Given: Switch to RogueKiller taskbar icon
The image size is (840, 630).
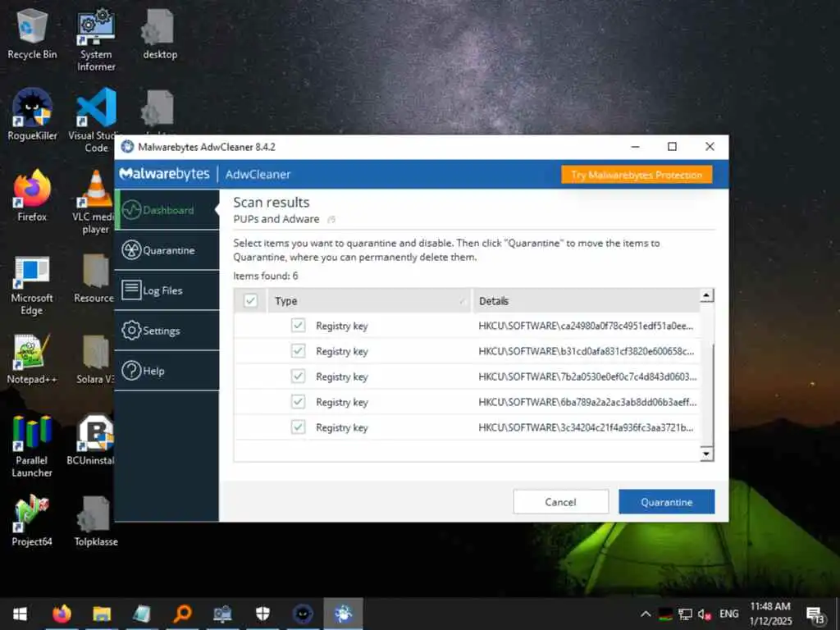Looking at the screenshot, I should pyautogui.click(x=303, y=614).
